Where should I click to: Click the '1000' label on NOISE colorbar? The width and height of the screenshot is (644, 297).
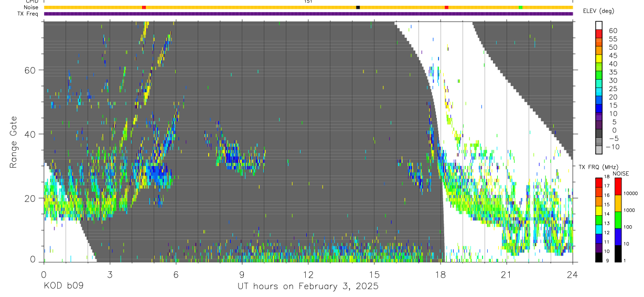click(x=629, y=210)
